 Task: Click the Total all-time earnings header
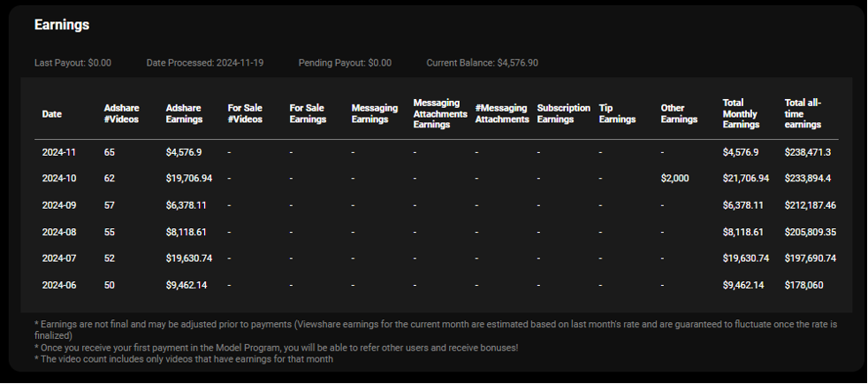803,114
